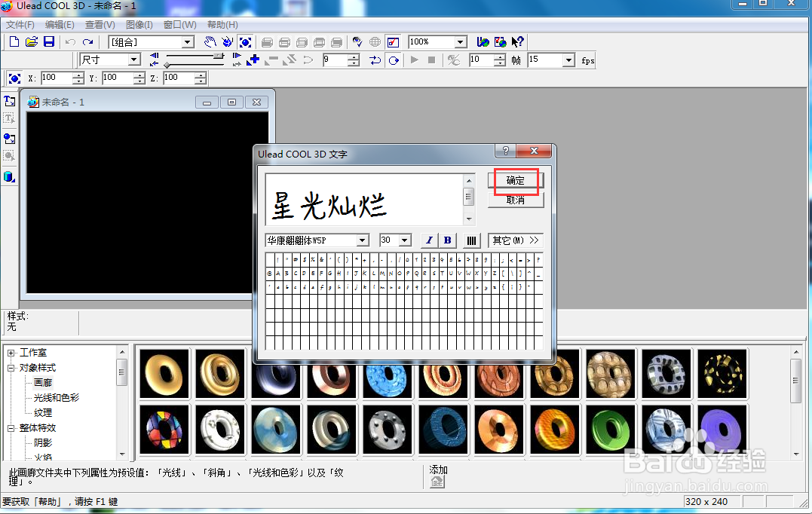
Task: Collapse the 整体特效 tree node
Action: (x=11, y=428)
